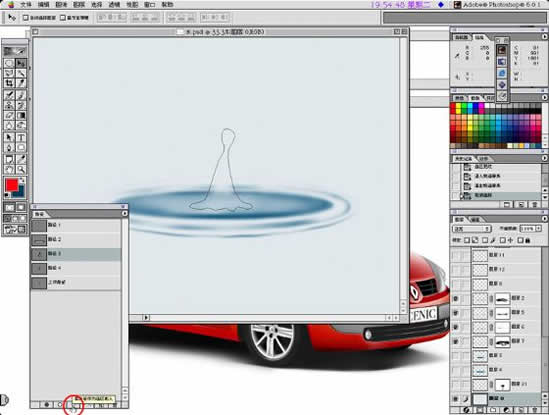Select path 4 in Paths panel
The width and height of the screenshot is (549, 415).
[x=76, y=268]
